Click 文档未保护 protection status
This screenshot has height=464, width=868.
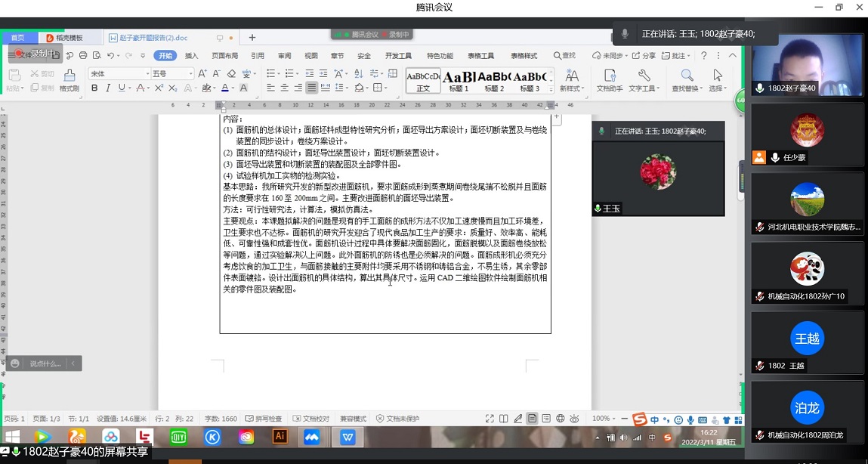[397, 419]
